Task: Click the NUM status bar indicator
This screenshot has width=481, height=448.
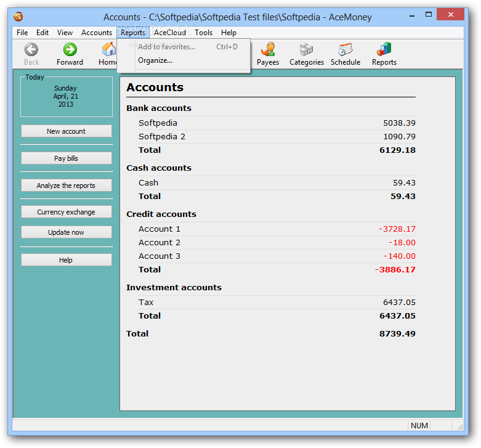Action: [419, 425]
